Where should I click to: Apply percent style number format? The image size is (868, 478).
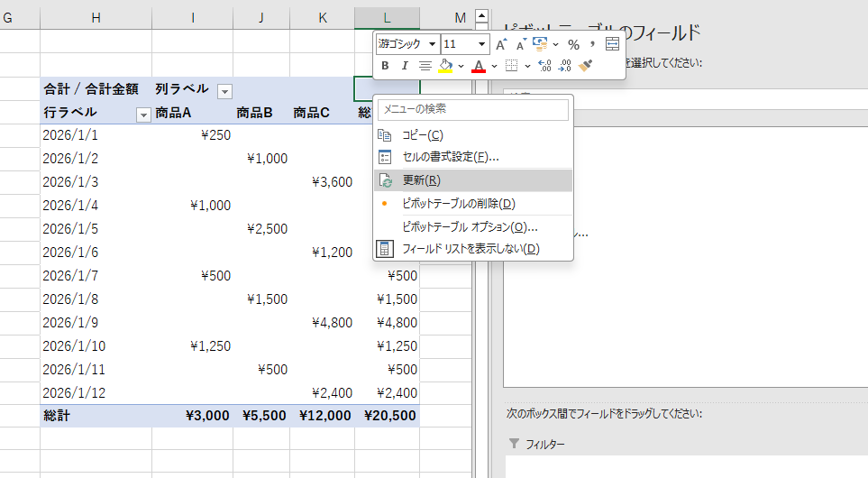573,44
